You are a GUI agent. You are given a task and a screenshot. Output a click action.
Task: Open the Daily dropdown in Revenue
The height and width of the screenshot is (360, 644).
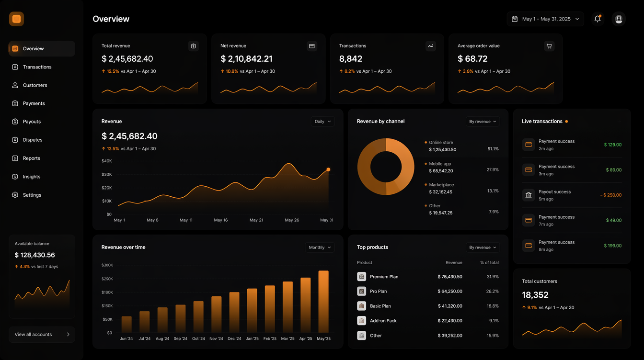point(322,122)
